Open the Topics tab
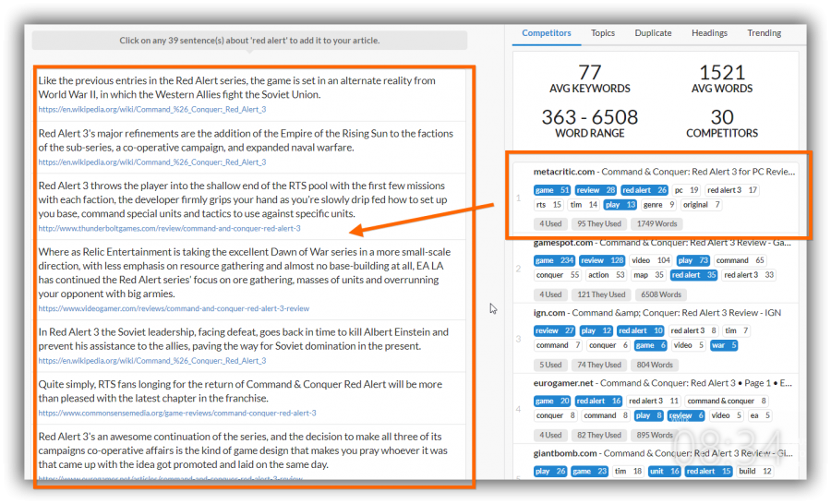 [x=603, y=33]
